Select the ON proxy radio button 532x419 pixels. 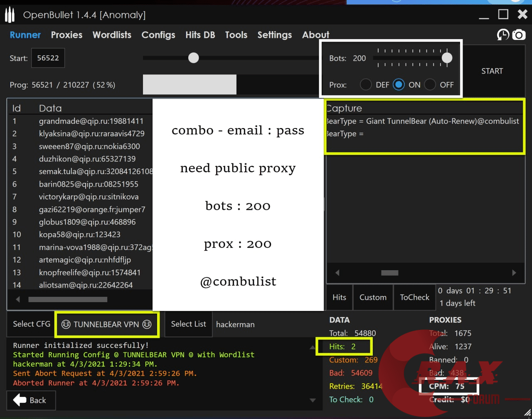399,85
